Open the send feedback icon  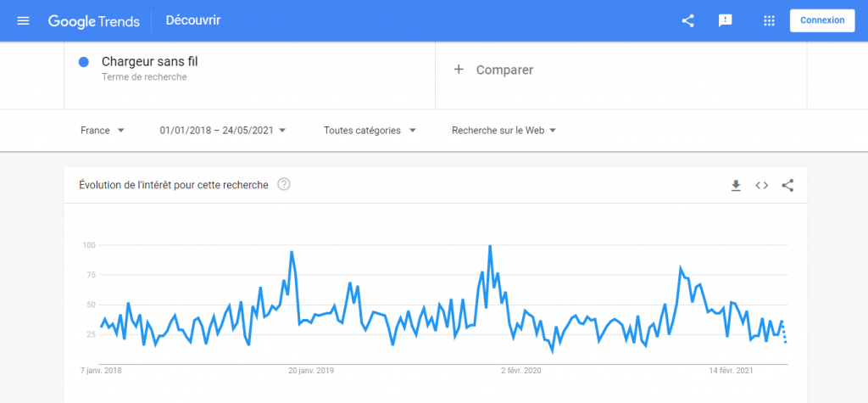tap(726, 20)
